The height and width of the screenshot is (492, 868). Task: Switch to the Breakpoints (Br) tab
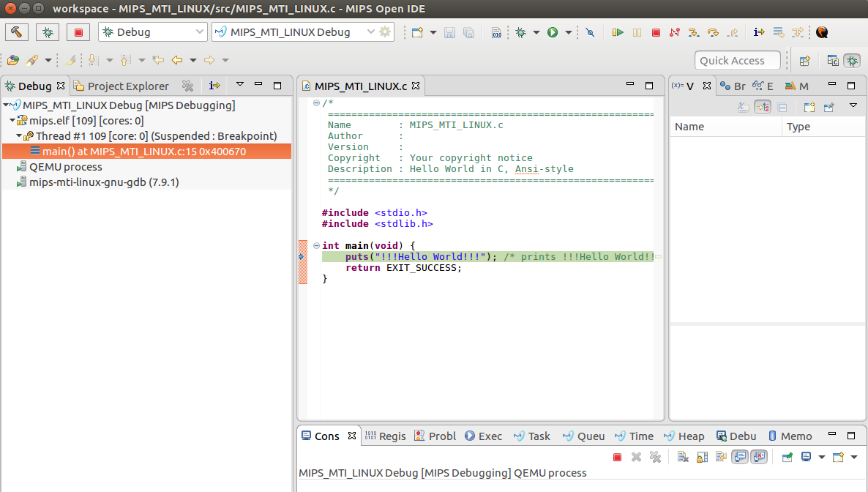[x=733, y=86]
